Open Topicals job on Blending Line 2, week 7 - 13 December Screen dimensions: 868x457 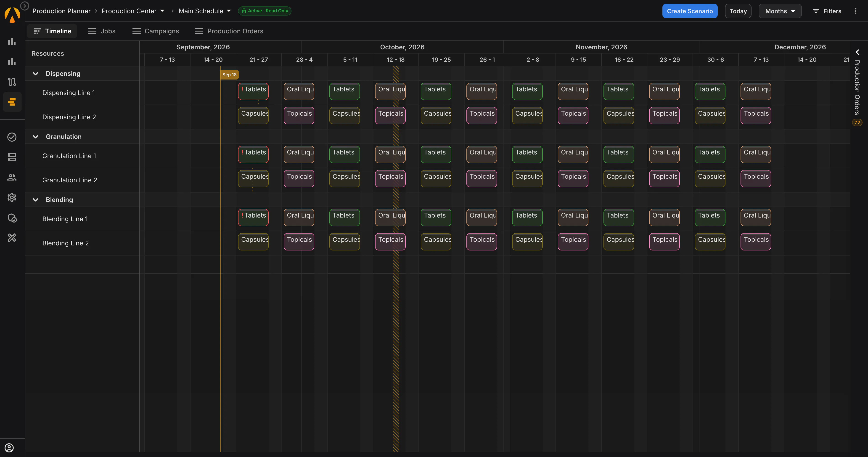coord(756,242)
